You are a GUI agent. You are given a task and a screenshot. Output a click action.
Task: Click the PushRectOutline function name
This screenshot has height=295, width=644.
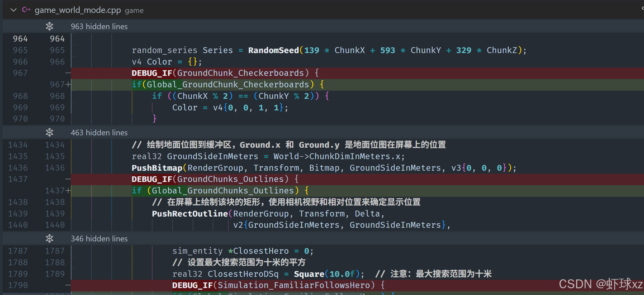190,214
